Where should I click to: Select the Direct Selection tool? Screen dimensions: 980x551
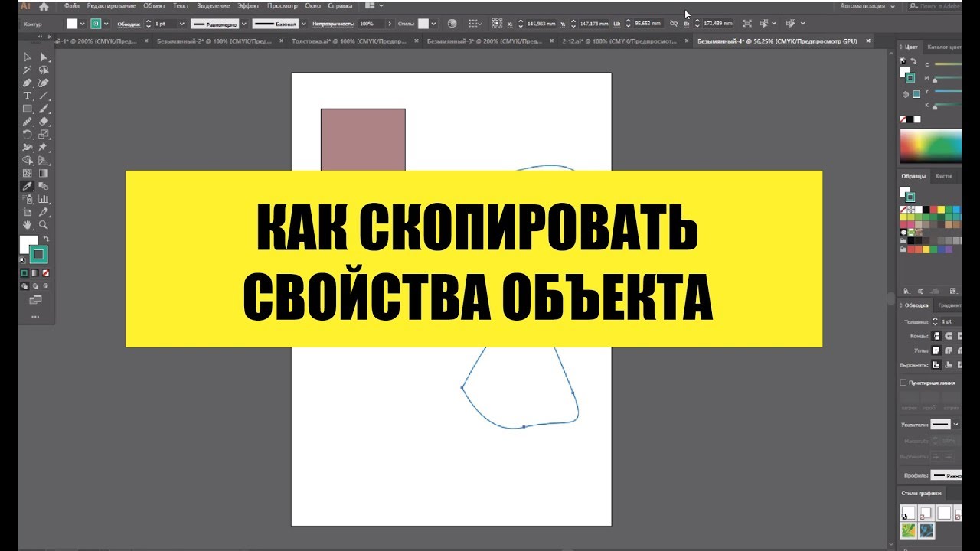click(44, 57)
